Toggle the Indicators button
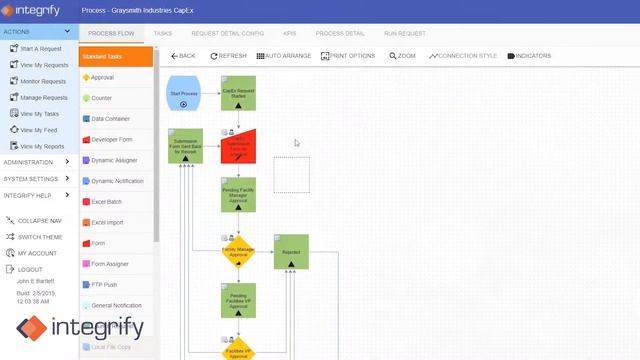 click(x=529, y=56)
